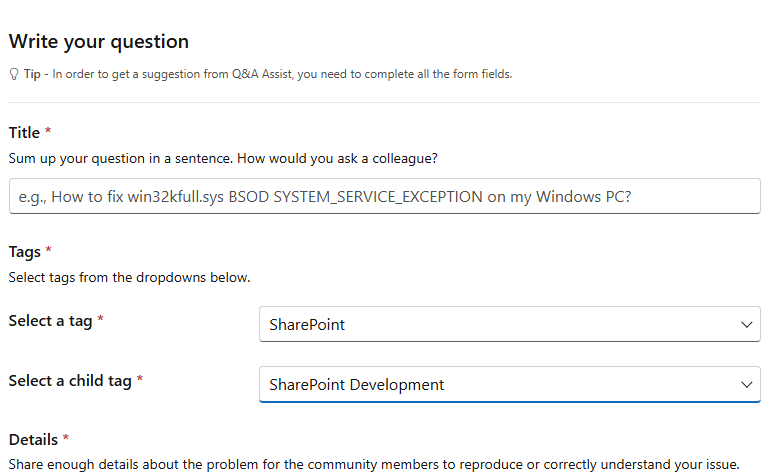Click the lightbulb tip icon
The height and width of the screenshot is (472, 777).
[14, 74]
